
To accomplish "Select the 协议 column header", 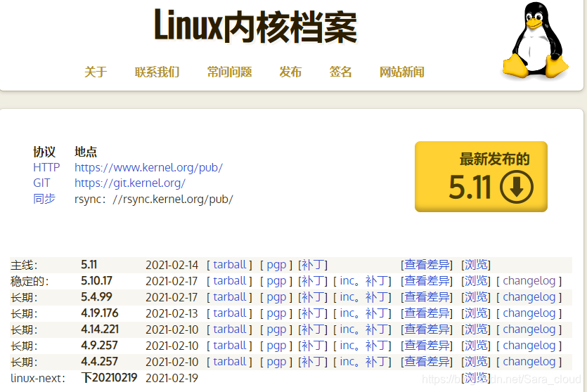I will tap(44, 152).
